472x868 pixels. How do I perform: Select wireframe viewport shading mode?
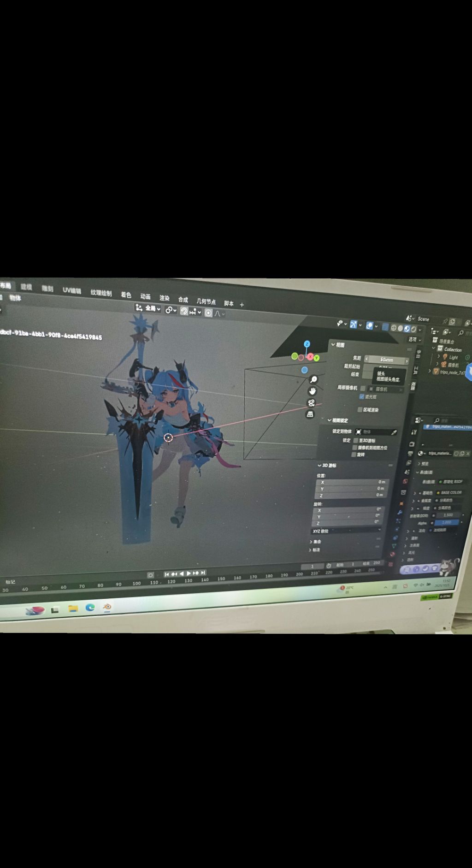click(x=394, y=328)
